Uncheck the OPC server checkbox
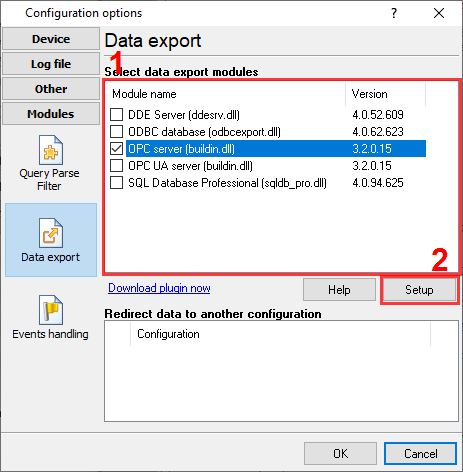 pos(116,149)
